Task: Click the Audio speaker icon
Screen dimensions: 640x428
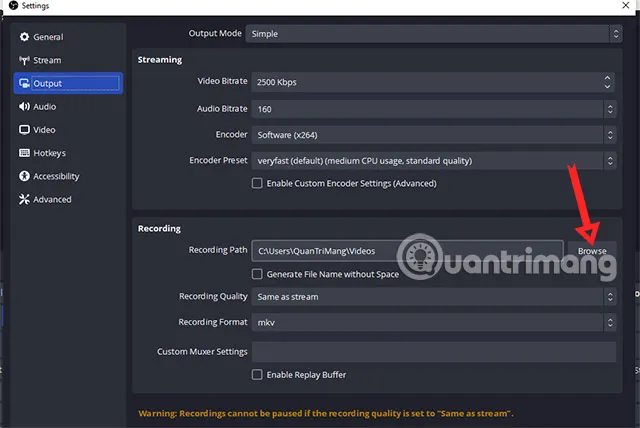Action: tap(25, 106)
